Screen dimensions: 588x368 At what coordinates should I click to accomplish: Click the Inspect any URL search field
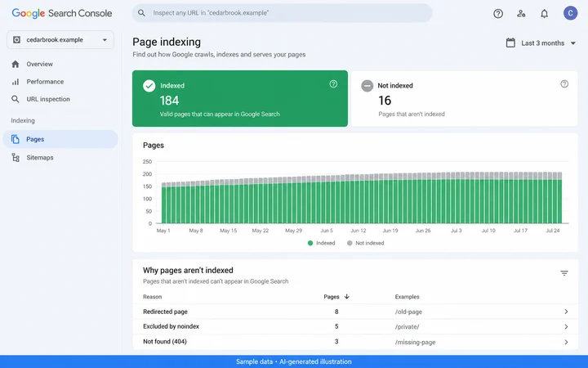282,13
